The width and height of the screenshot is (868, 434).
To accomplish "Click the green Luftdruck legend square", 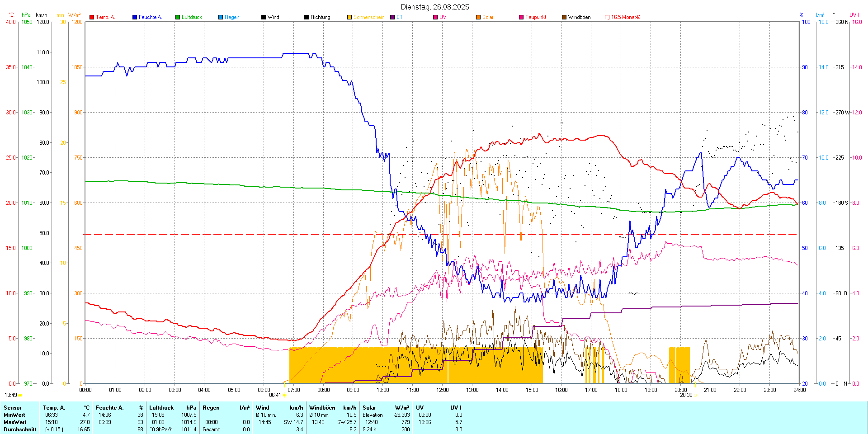I will pyautogui.click(x=178, y=17).
